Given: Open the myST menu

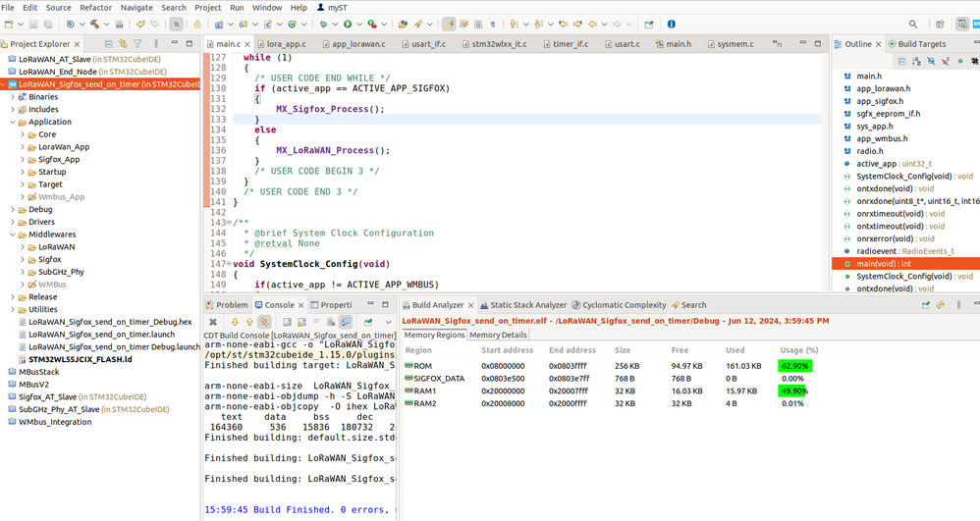Looking at the screenshot, I should [333, 8].
